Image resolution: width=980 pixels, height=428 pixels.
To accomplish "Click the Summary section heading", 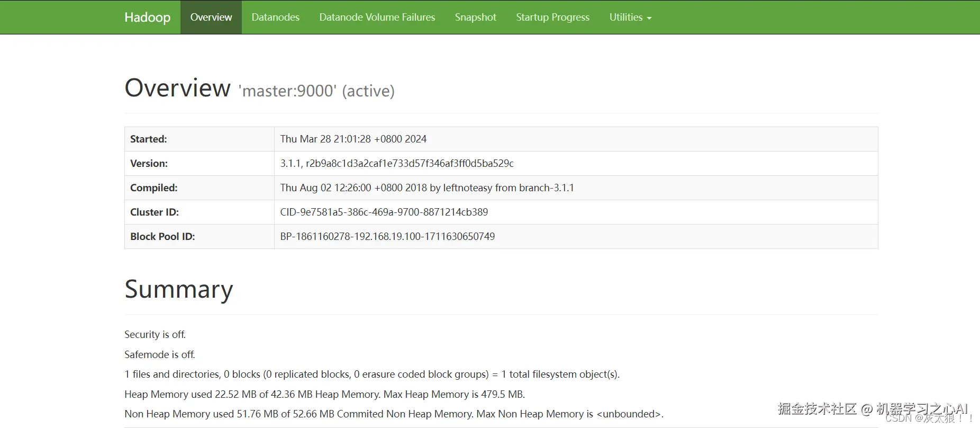I will pos(179,289).
